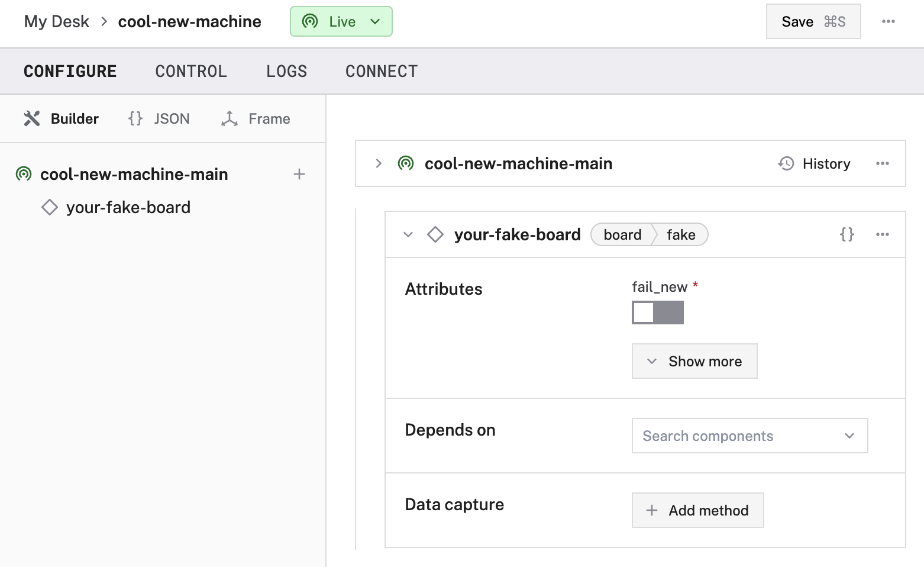Viewport: 924px width, 567px height.
Task: View History of cool-new-machine-main
Action: click(814, 163)
